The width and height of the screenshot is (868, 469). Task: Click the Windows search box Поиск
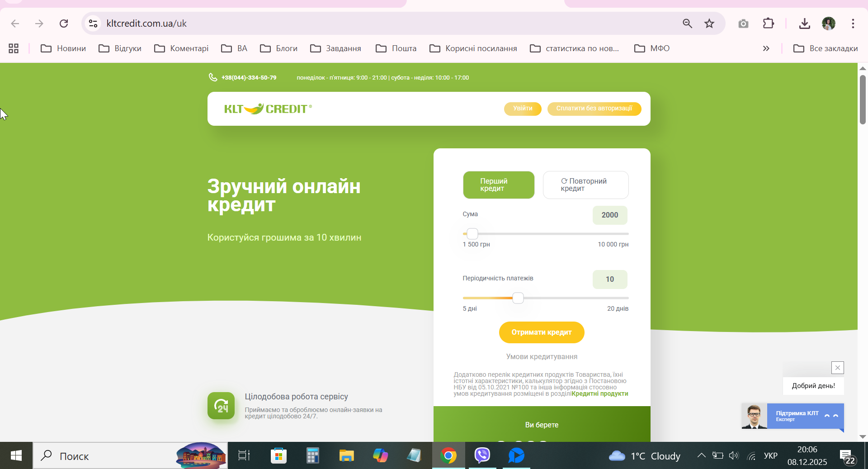(x=130, y=455)
